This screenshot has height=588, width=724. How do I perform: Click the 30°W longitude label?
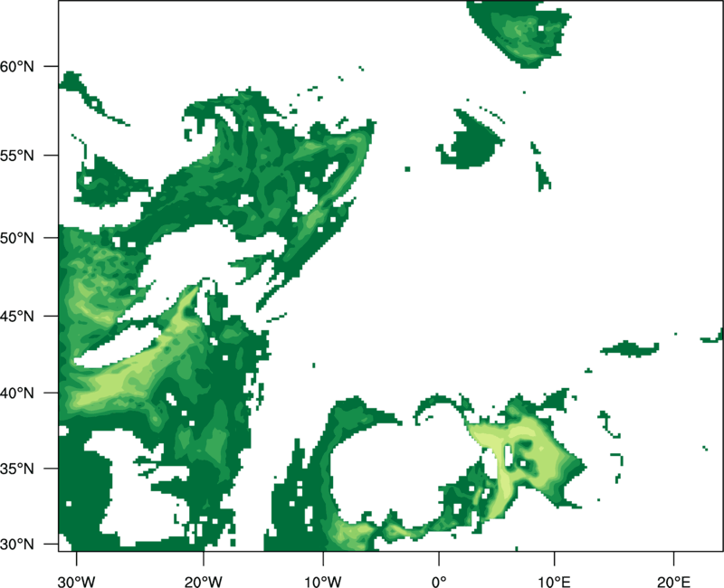76,582
